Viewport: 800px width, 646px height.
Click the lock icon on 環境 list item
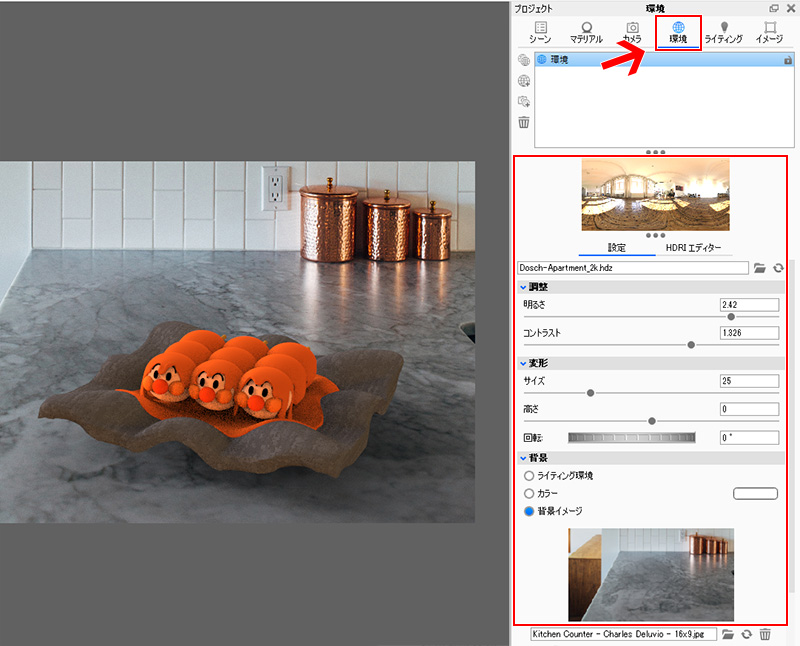(x=788, y=61)
